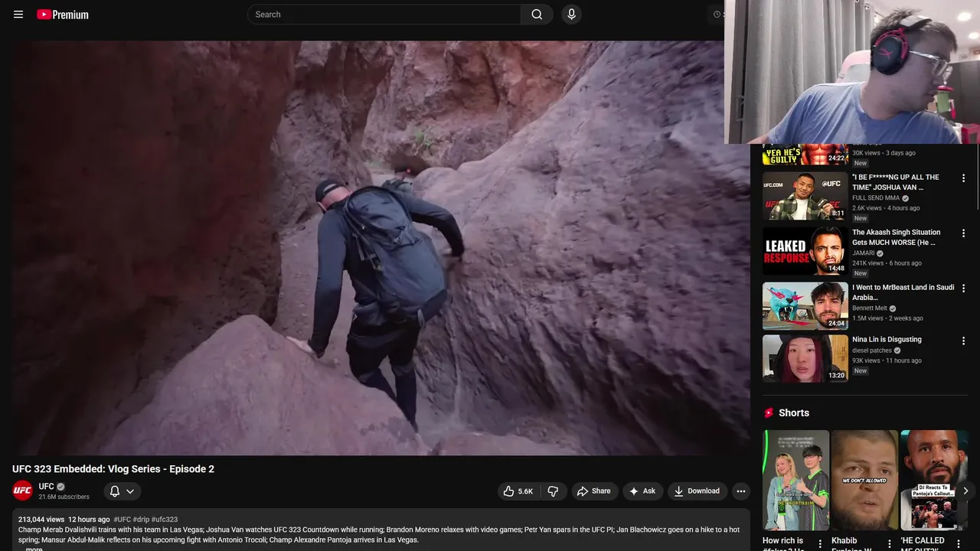Open the LEAKED RESPONSE video thumbnail

coord(805,251)
